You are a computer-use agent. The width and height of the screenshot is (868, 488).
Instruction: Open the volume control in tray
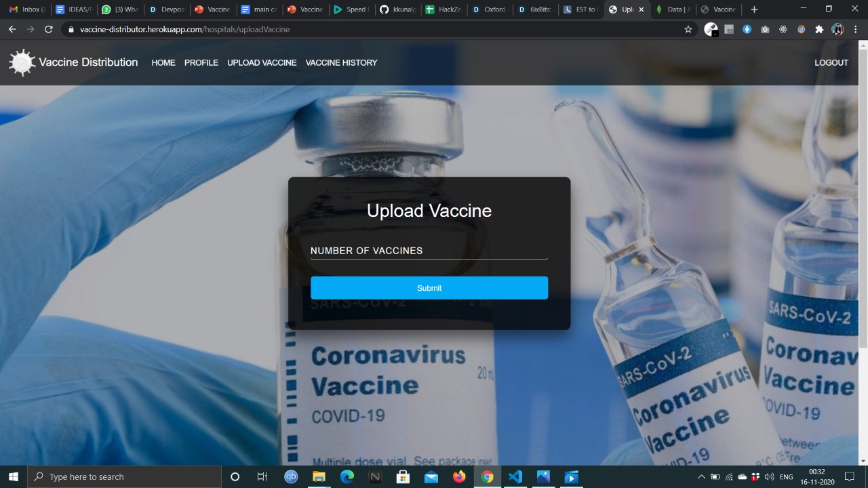769,476
